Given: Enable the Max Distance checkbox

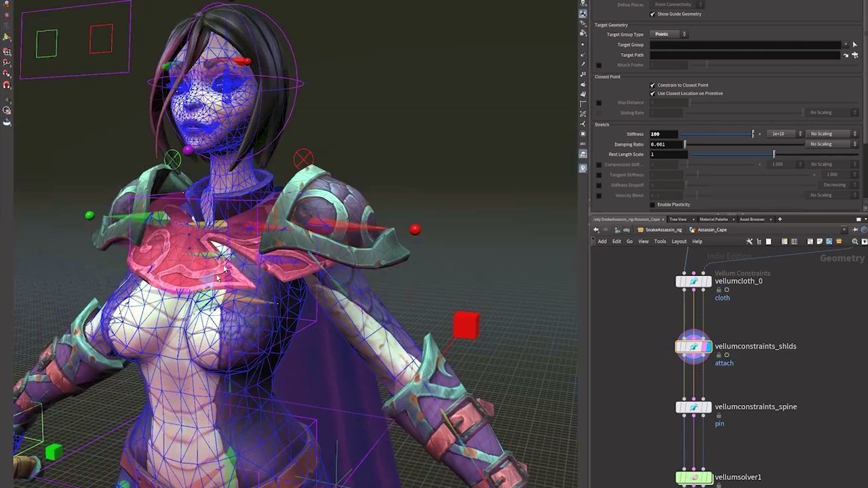Looking at the screenshot, I should 599,103.
